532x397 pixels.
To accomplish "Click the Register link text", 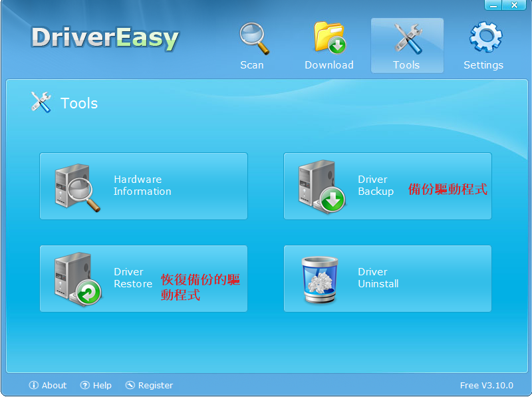I will (x=156, y=386).
